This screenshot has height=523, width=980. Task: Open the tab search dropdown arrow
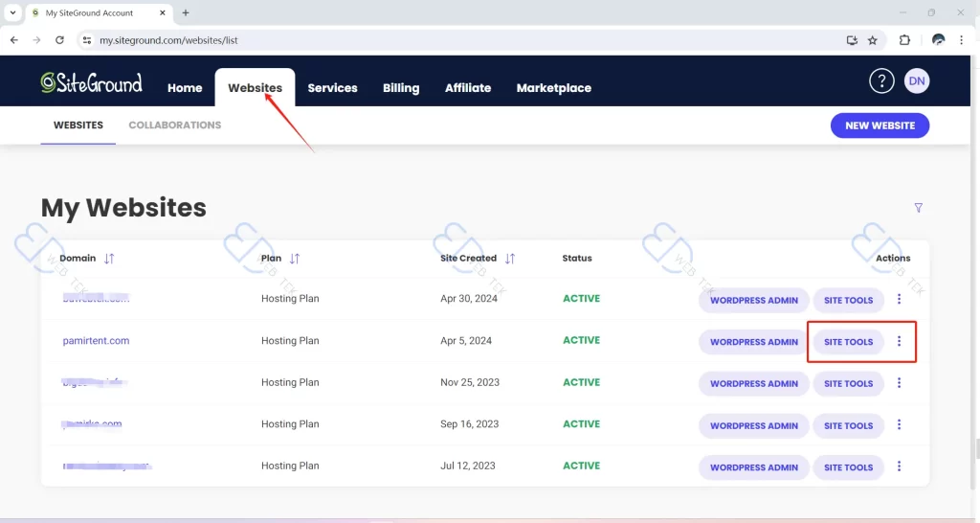pyautogui.click(x=12, y=12)
